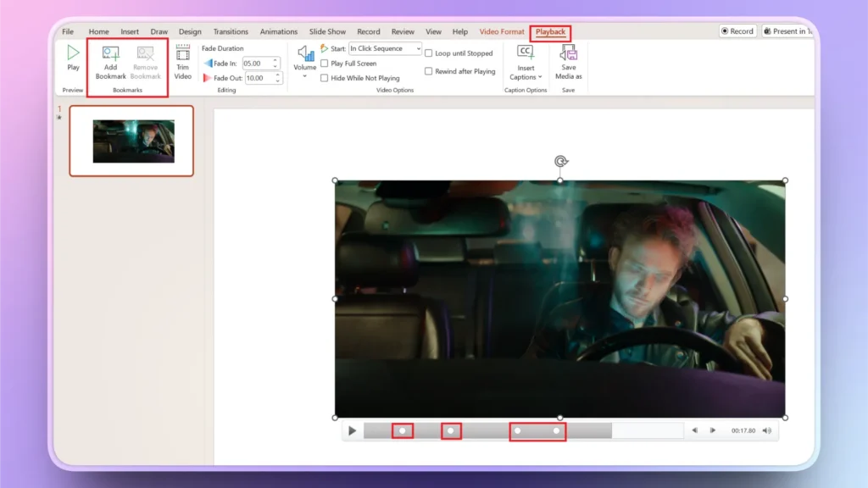Select the fourth bookmark marker on timeline
The image size is (868, 488).
(556, 430)
